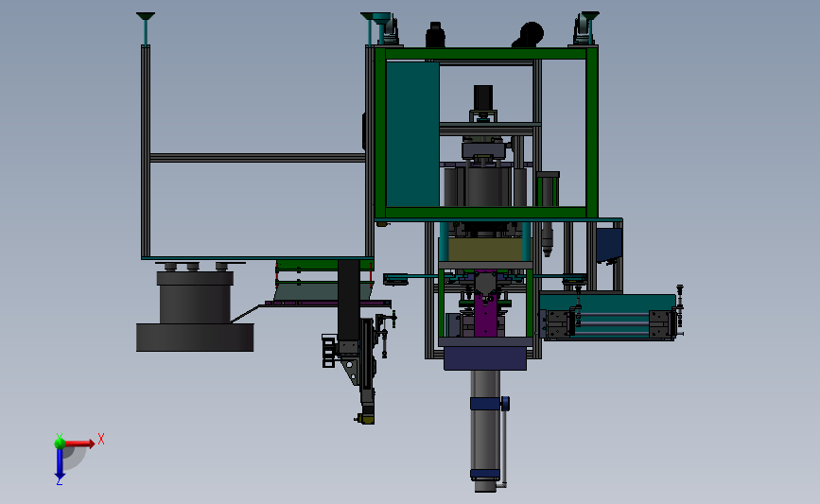Select the long gray vertical cylinder at the bottom
The image size is (820, 504).
(x=485, y=431)
